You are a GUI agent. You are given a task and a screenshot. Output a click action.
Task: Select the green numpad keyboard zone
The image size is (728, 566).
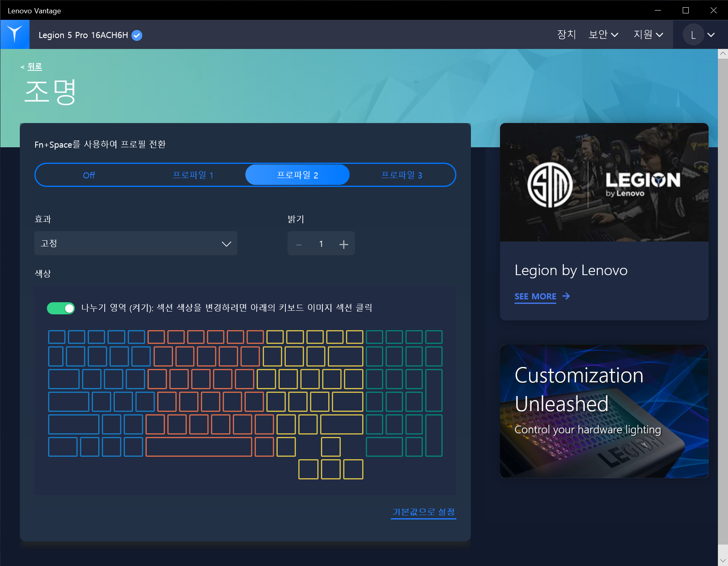pos(404,393)
